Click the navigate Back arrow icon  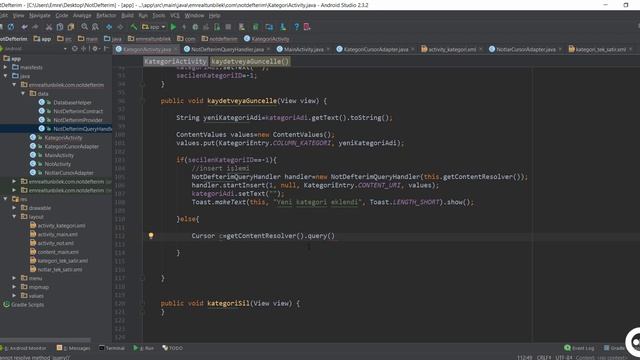coord(109,27)
